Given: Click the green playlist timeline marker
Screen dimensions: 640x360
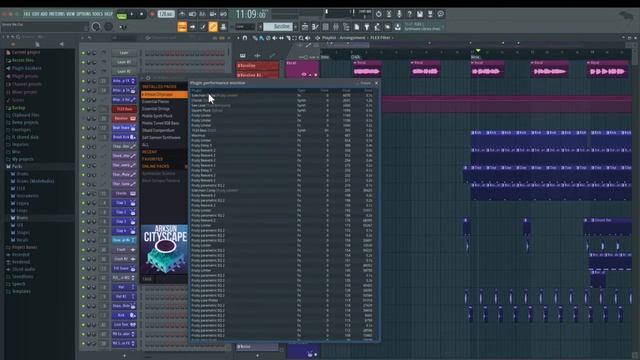Looking at the screenshot, I should tap(478, 51).
